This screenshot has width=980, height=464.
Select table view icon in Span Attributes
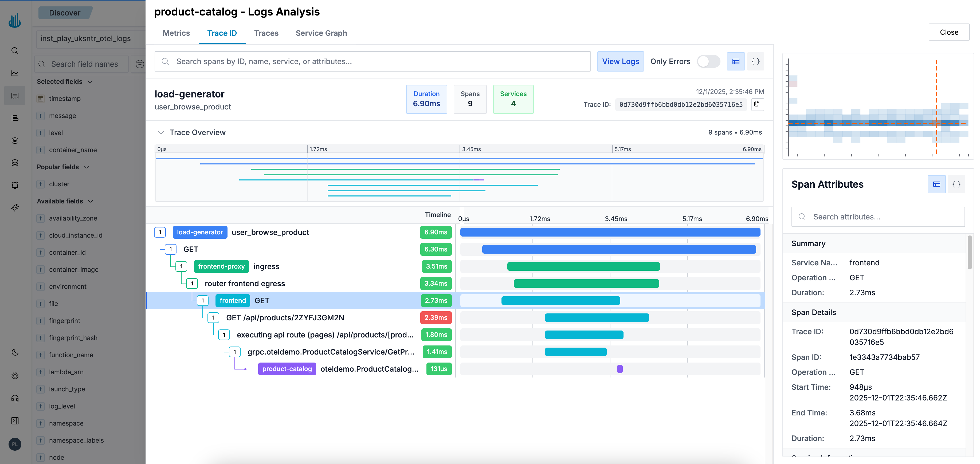click(x=936, y=184)
